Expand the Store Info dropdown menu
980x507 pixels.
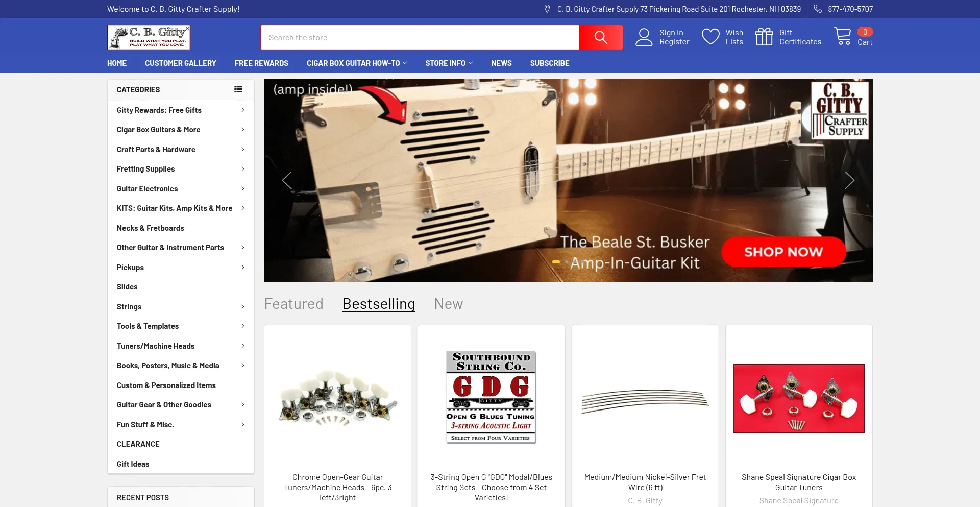click(x=449, y=63)
